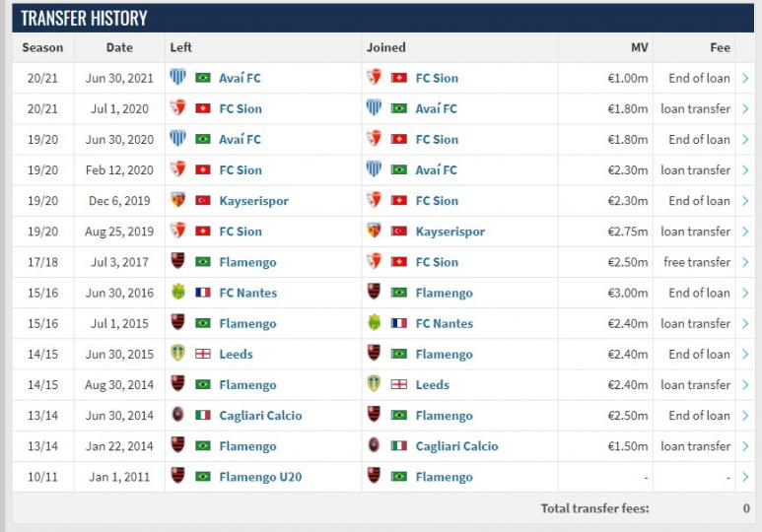Open the Flamengo U20 club link
762x532 pixels.
tap(260, 477)
